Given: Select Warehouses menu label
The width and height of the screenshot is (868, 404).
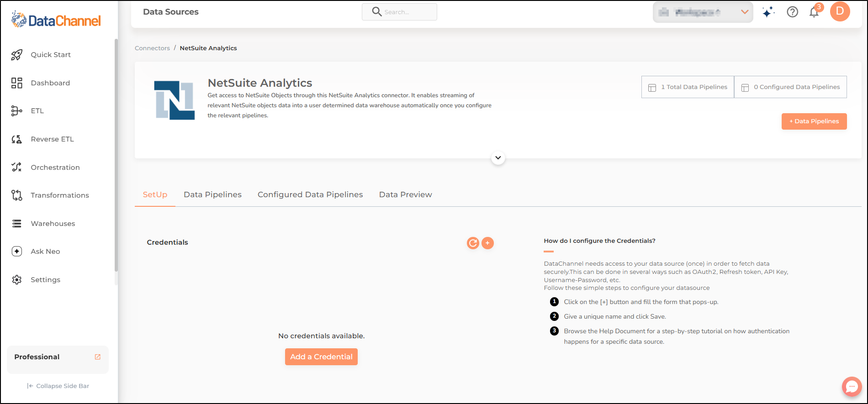Looking at the screenshot, I should [53, 224].
